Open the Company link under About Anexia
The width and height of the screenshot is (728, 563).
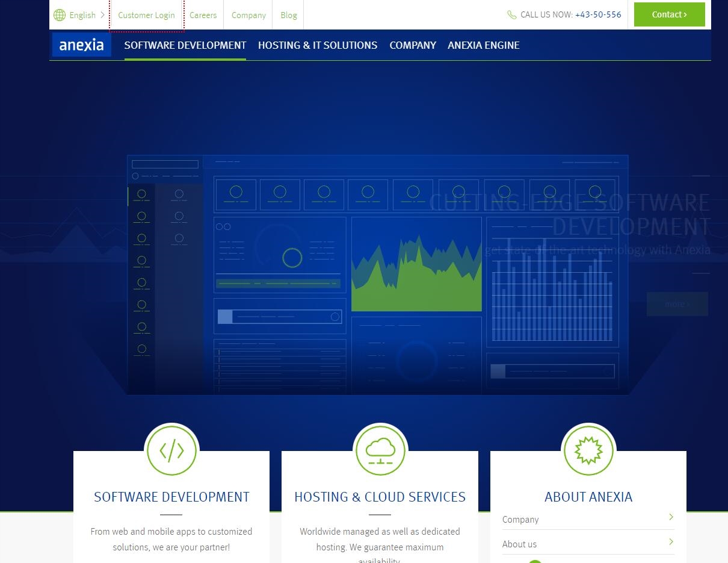coord(520,520)
